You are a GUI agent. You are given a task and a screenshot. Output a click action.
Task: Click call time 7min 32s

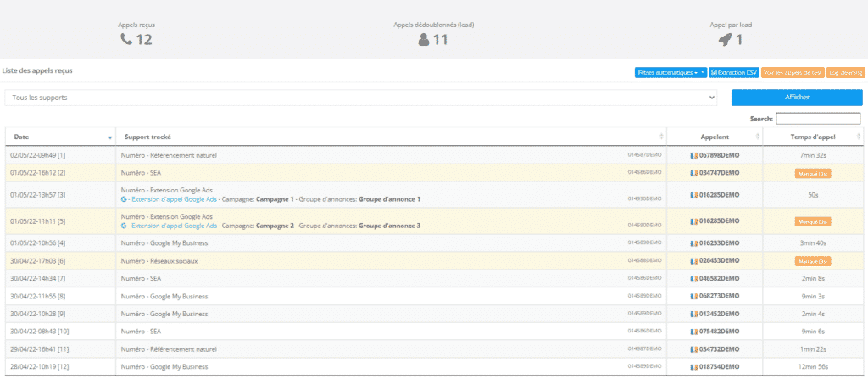pos(813,155)
